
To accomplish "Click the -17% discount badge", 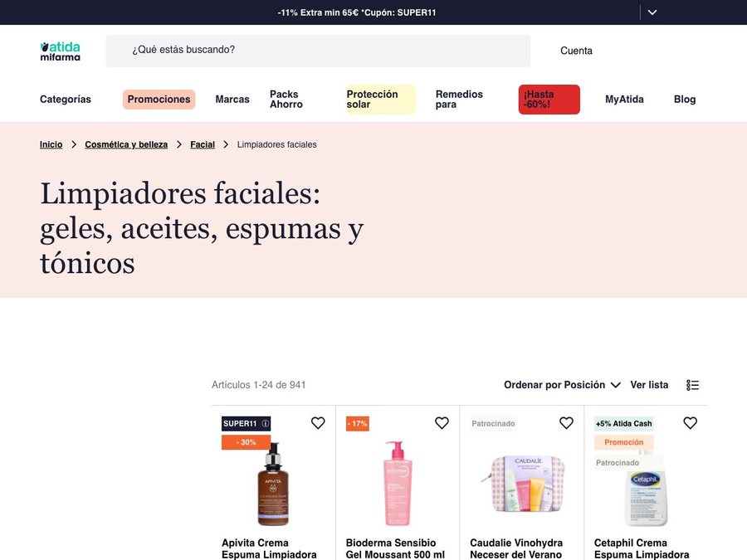I will click(x=357, y=423).
